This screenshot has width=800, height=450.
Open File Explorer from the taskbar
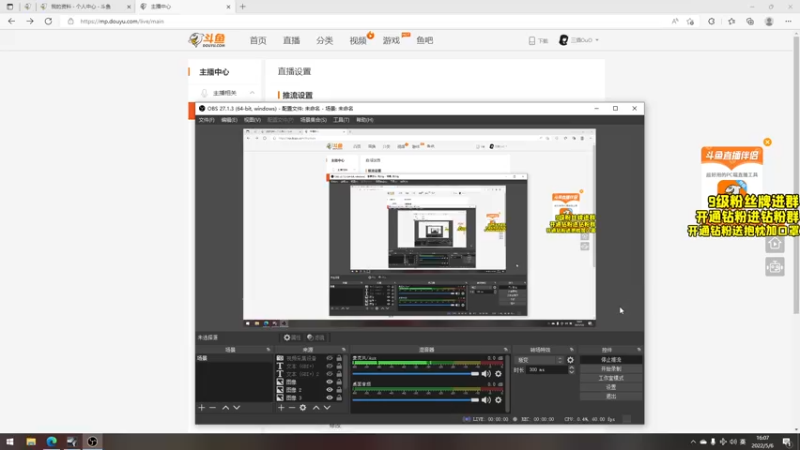31,442
